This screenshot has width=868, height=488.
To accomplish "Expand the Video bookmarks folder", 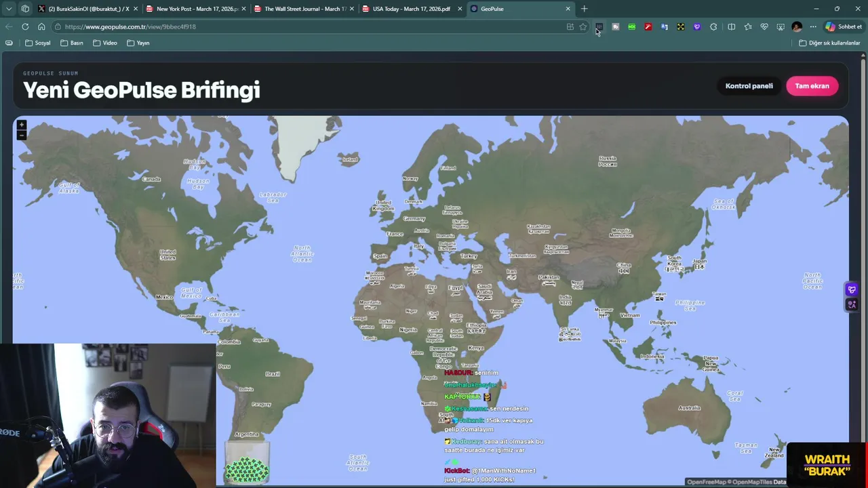I will pos(105,43).
